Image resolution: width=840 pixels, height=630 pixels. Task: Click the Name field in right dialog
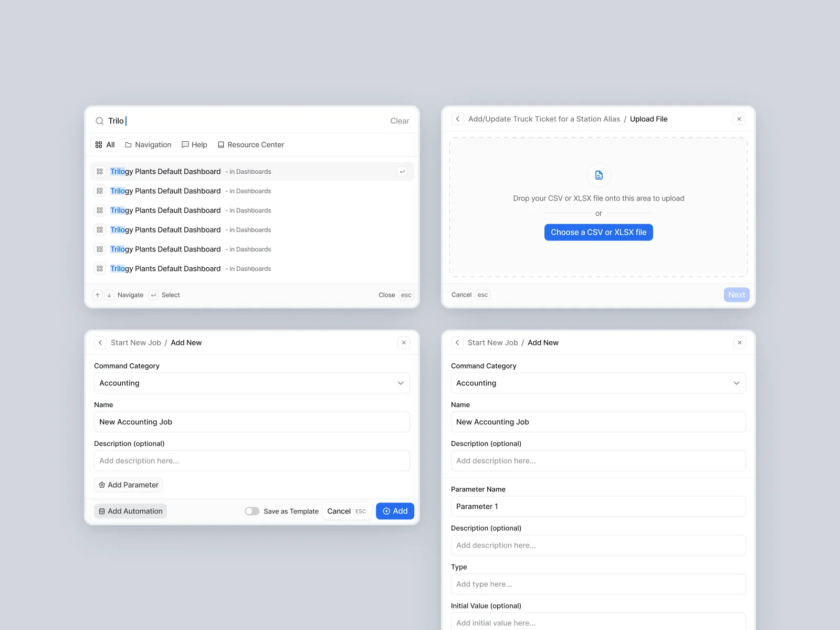click(x=598, y=422)
